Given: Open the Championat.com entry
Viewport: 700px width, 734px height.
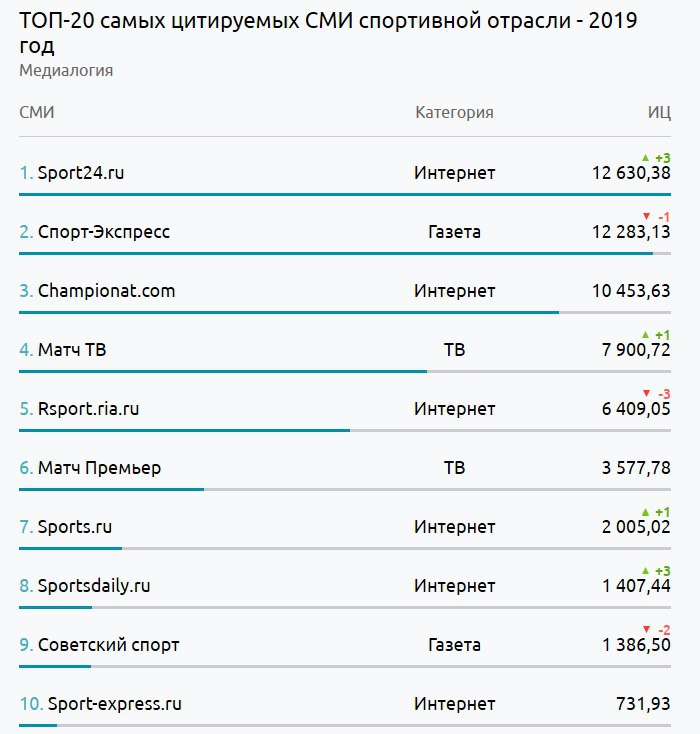Looking at the screenshot, I should 106,291.
